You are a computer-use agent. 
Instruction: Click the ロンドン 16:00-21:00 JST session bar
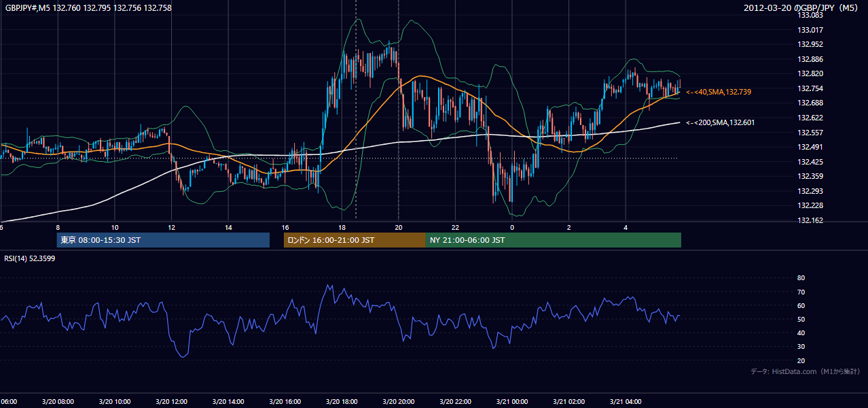tap(355, 240)
